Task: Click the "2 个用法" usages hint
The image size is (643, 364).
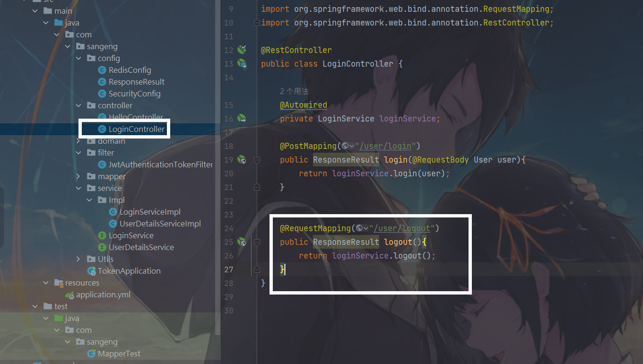Action: tap(294, 91)
